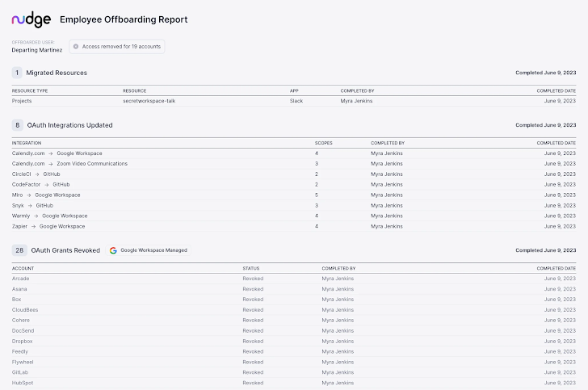Select the CircleCI to GitHub integration
Image resolution: width=588 pixels, height=390 pixels.
tap(36, 174)
